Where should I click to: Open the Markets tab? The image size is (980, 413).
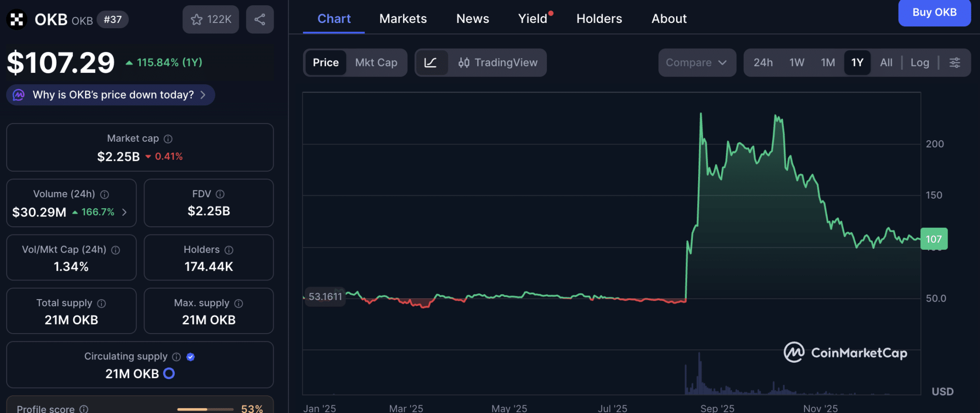click(403, 19)
